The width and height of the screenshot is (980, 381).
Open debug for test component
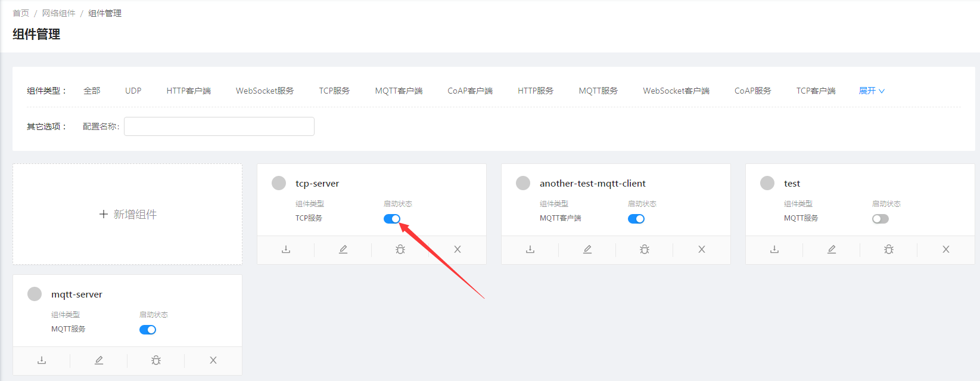tap(889, 249)
